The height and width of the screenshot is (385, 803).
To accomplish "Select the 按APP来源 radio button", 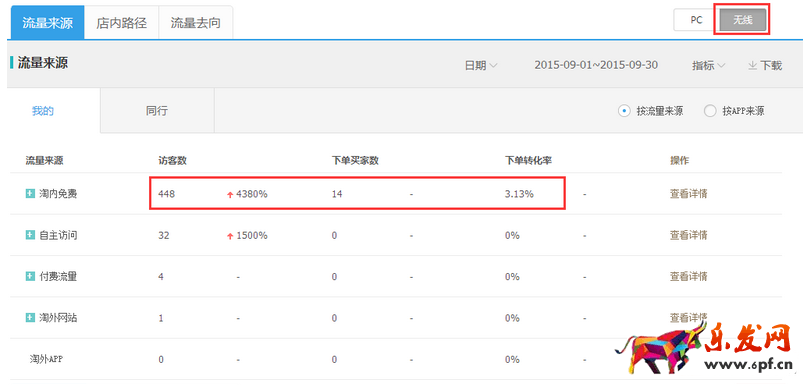I will coord(710,111).
